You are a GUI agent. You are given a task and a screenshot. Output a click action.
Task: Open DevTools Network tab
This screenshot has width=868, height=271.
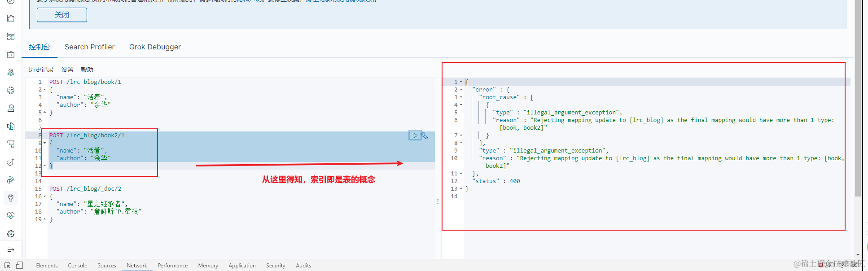137,266
